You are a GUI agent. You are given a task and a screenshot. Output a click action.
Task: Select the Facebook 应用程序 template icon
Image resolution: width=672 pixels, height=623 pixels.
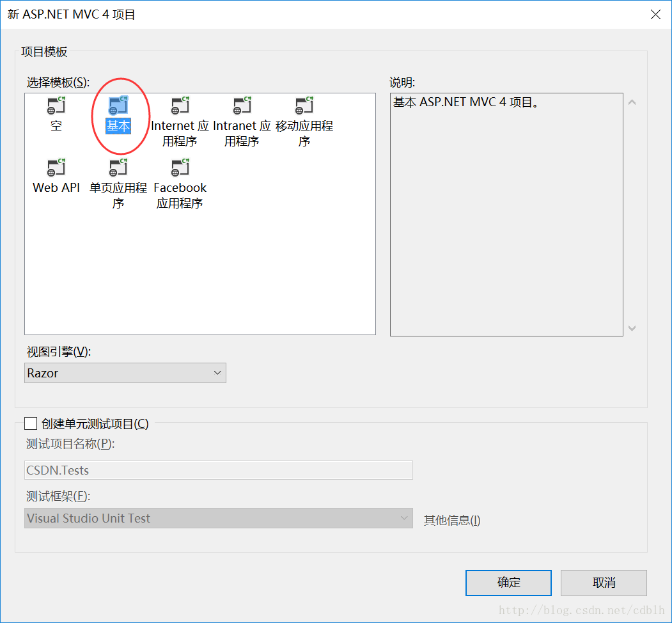pos(180,167)
